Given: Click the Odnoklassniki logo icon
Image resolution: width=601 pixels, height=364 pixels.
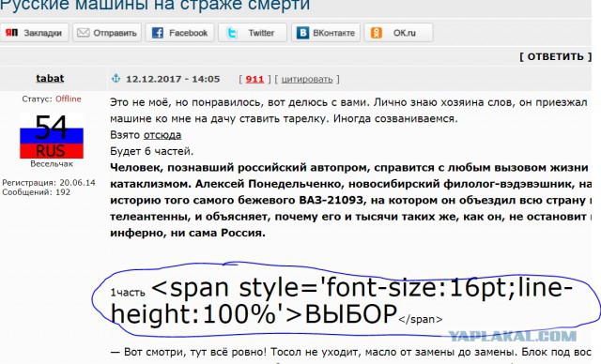Looking at the screenshot, I should 376,33.
